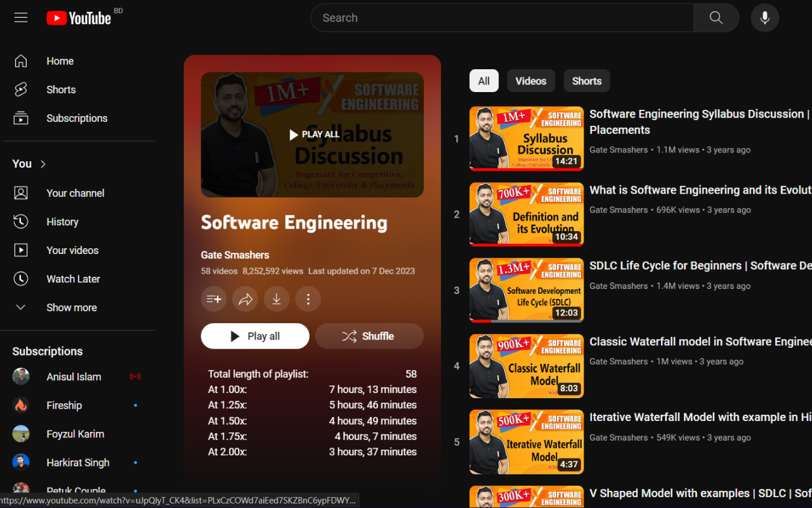Click Foyzul Karim channel avatar
Viewport: 812px width, 508px height.
21,434
